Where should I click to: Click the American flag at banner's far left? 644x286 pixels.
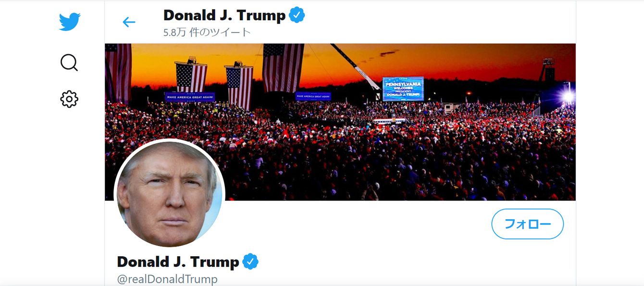pos(118,74)
